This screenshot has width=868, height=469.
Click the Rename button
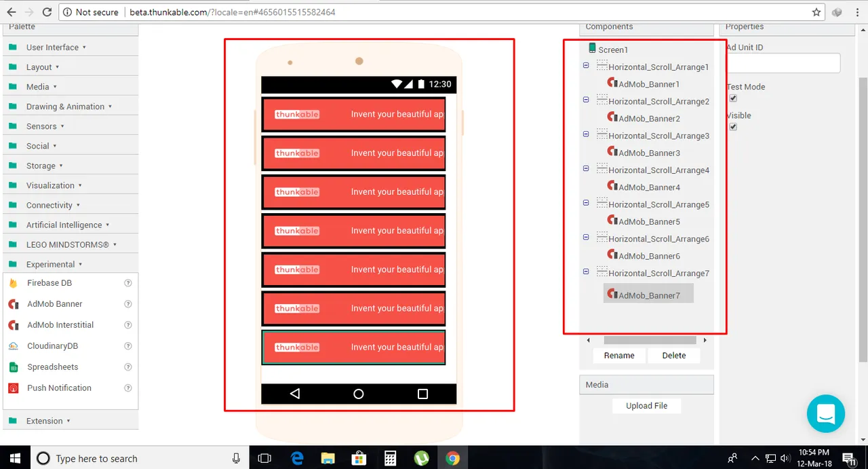click(619, 356)
